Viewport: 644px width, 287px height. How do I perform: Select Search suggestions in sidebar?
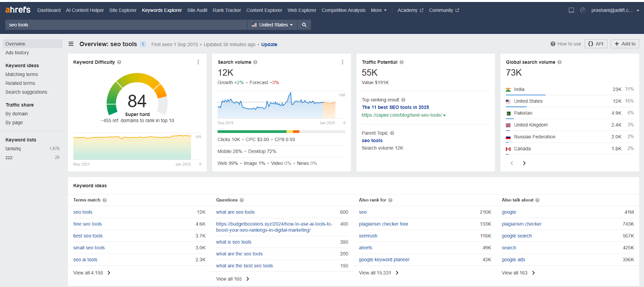26,92
